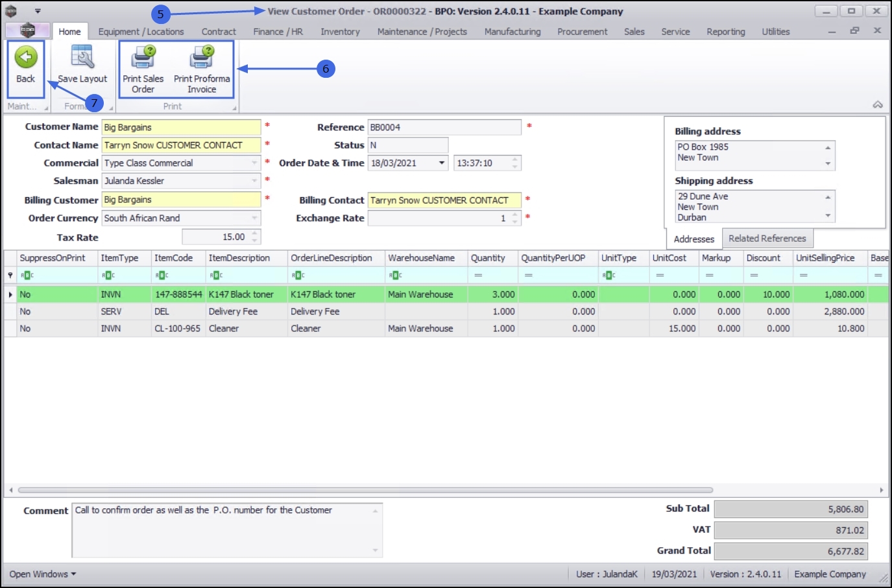This screenshot has height=588, width=892.
Task: Open the Sales menu
Action: pyautogui.click(x=634, y=32)
